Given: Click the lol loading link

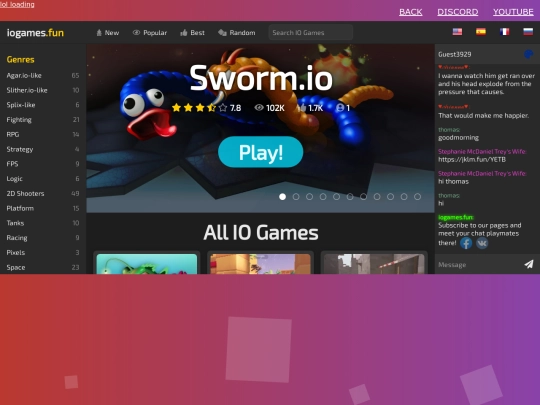Looking at the screenshot, I should pos(17,4).
